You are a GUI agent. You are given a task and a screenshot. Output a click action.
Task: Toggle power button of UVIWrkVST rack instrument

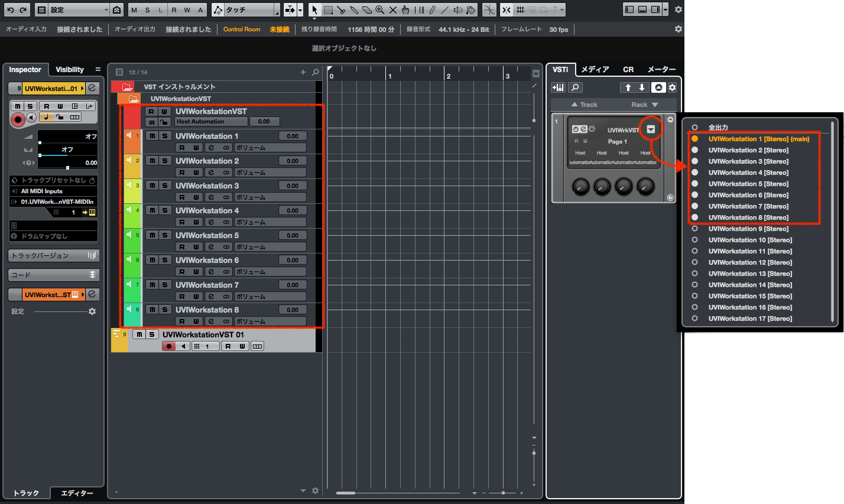576,129
